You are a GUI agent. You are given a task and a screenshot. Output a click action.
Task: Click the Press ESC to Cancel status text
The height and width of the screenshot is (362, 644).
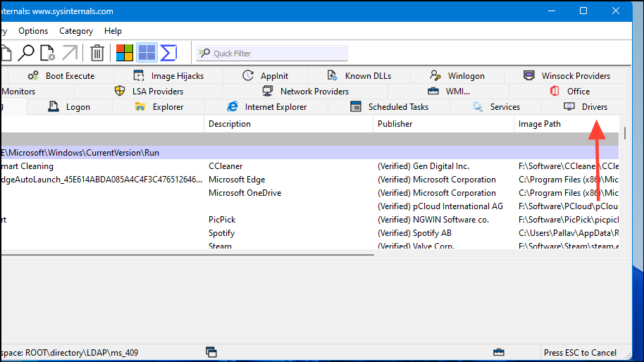pos(580,353)
